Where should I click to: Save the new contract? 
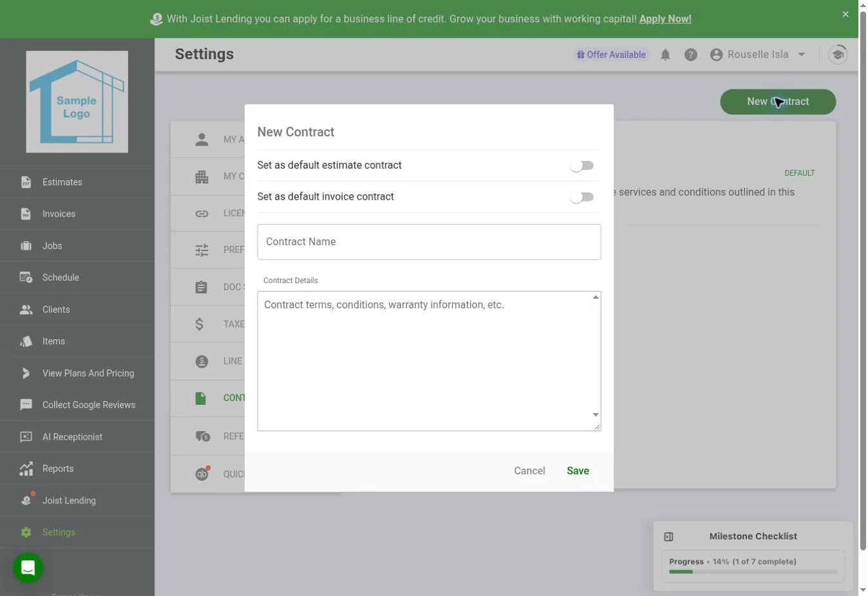(x=578, y=471)
